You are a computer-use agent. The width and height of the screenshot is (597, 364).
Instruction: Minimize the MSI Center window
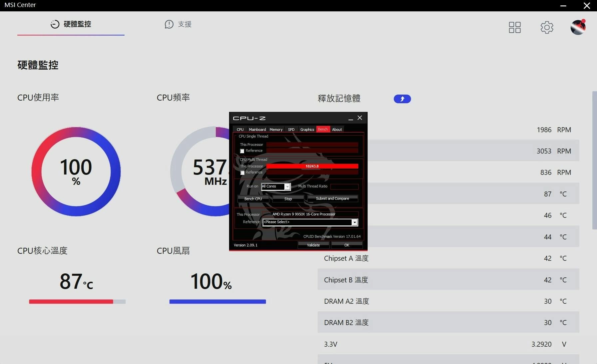563,6
